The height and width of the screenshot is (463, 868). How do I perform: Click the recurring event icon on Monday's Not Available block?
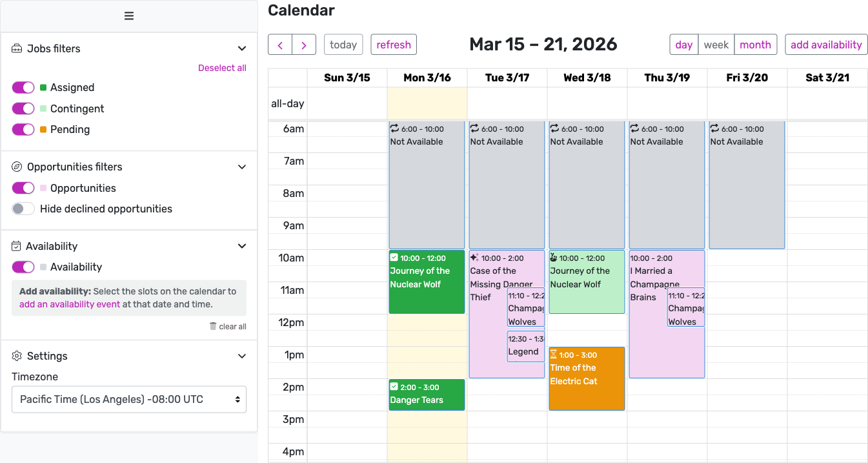[394, 129]
